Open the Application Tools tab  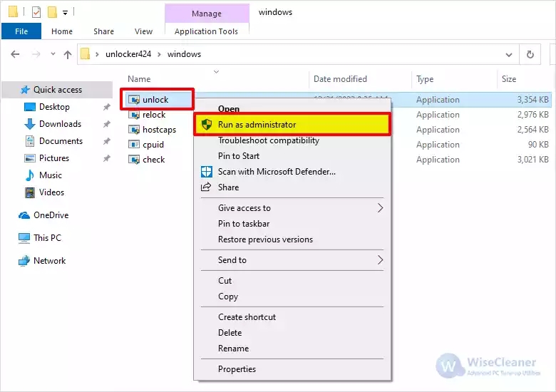[x=207, y=31]
